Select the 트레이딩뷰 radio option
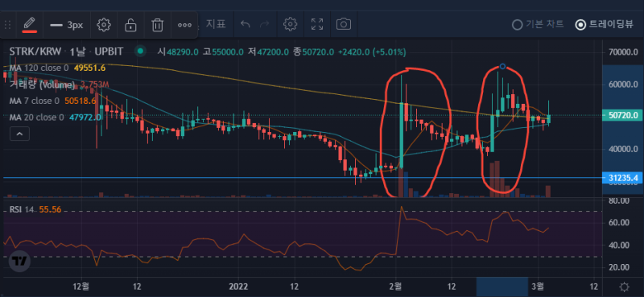The height and width of the screenshot is (297, 644). click(x=605, y=25)
